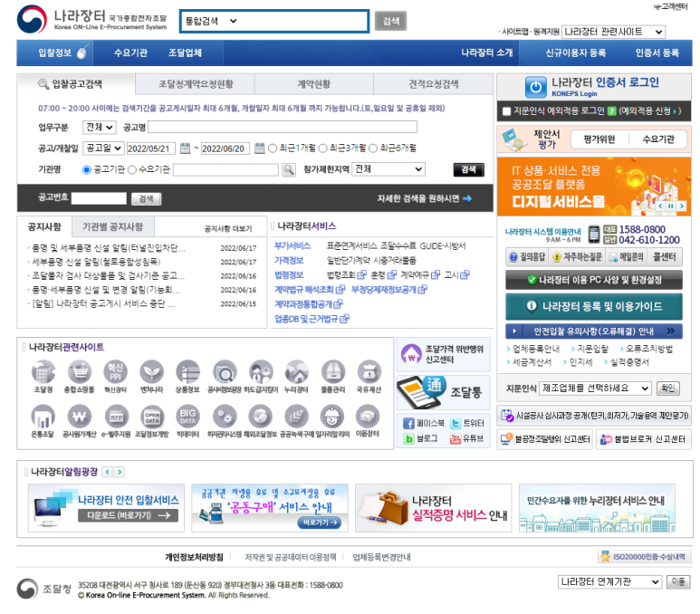The width and height of the screenshot is (700, 614).
Task: Expand the 나라장터 관련사이트 dropdown
Action: 613,32
